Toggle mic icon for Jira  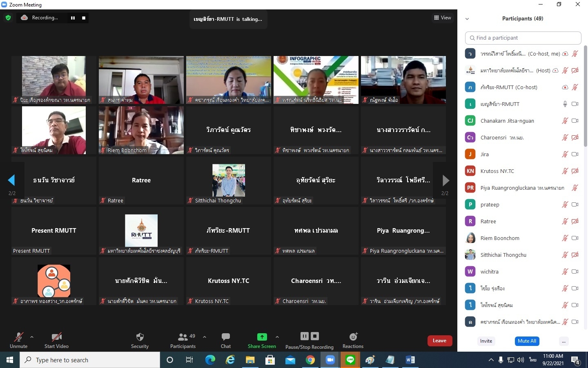tap(565, 154)
